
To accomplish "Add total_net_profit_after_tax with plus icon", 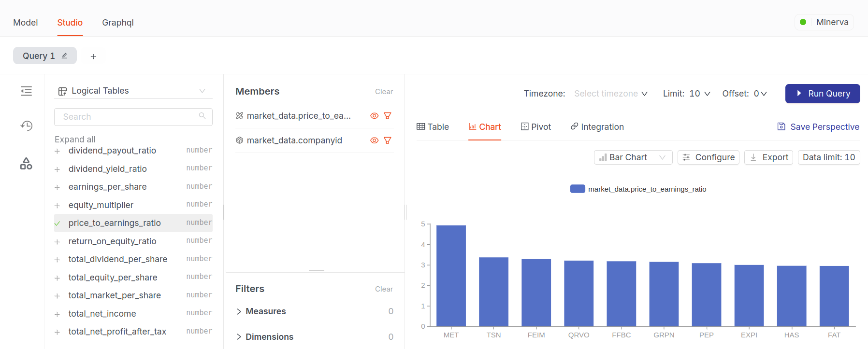I will coord(57,332).
